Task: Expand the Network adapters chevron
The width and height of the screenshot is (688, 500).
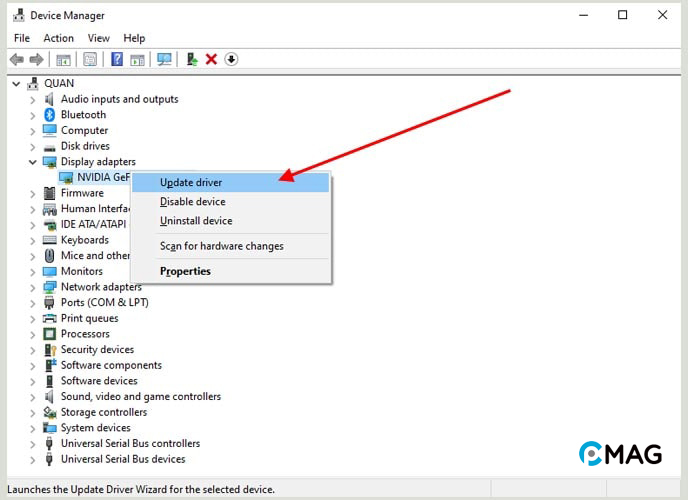Action: [32, 287]
